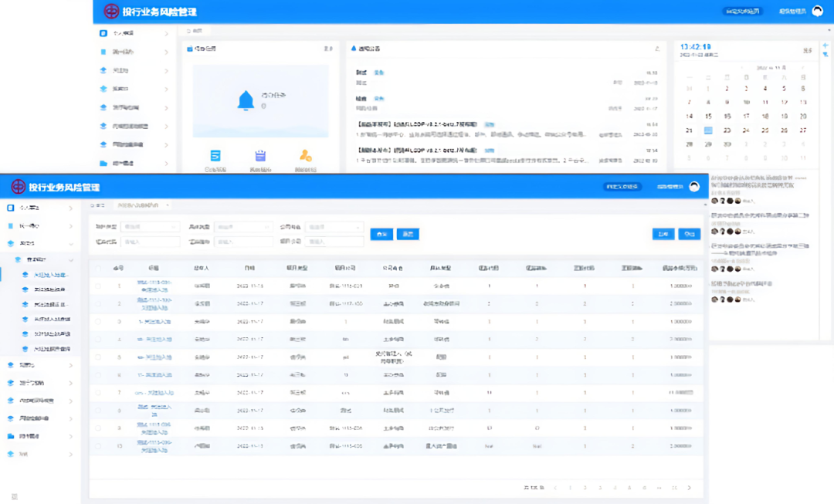The image size is (834, 504).
Task: Toggle the select-all checkbox in table header
Action: coord(98,268)
